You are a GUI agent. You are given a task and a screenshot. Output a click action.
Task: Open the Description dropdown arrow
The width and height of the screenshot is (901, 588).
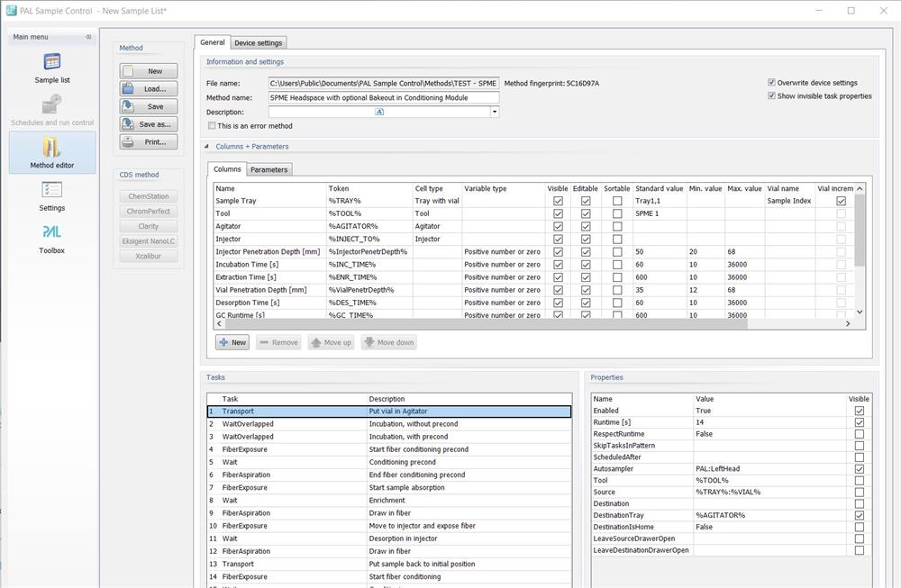[495, 112]
